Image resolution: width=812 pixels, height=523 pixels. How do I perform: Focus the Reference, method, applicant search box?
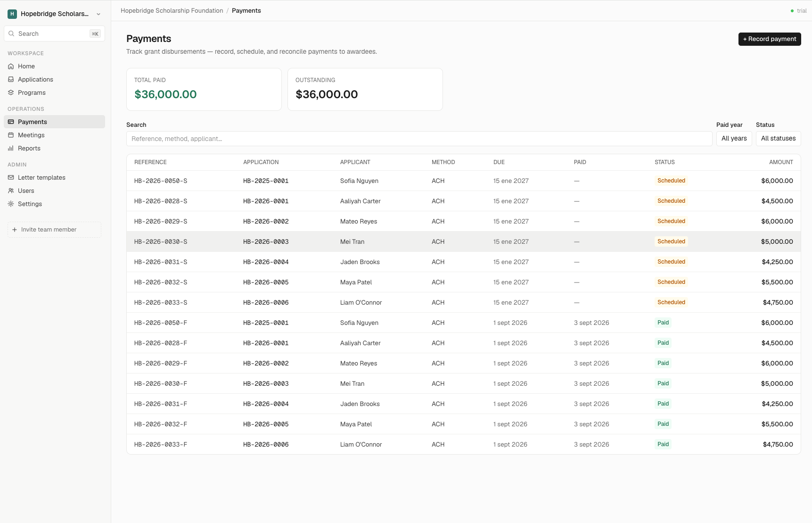pyautogui.click(x=419, y=139)
